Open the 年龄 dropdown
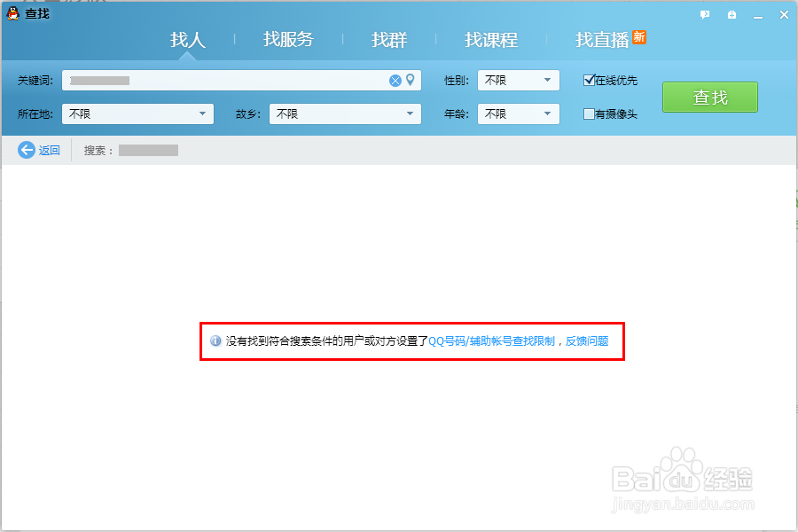Image resolution: width=798 pixels, height=532 pixels. (x=518, y=114)
